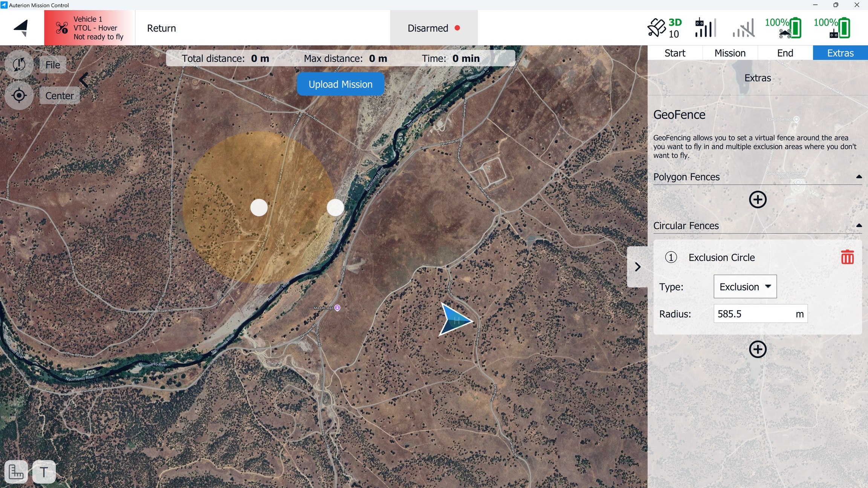The height and width of the screenshot is (488, 868).
Task: Click the Vehicle 1 status banner
Action: pos(90,28)
